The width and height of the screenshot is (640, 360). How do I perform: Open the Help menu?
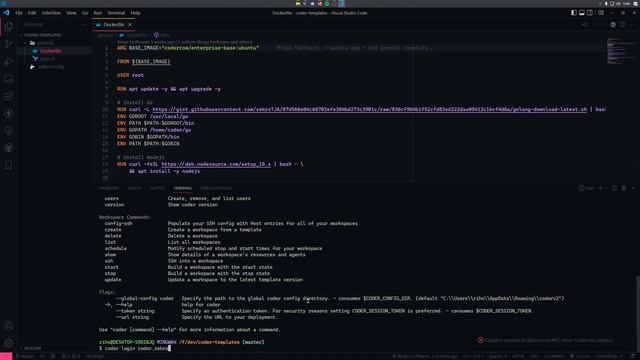(x=136, y=13)
